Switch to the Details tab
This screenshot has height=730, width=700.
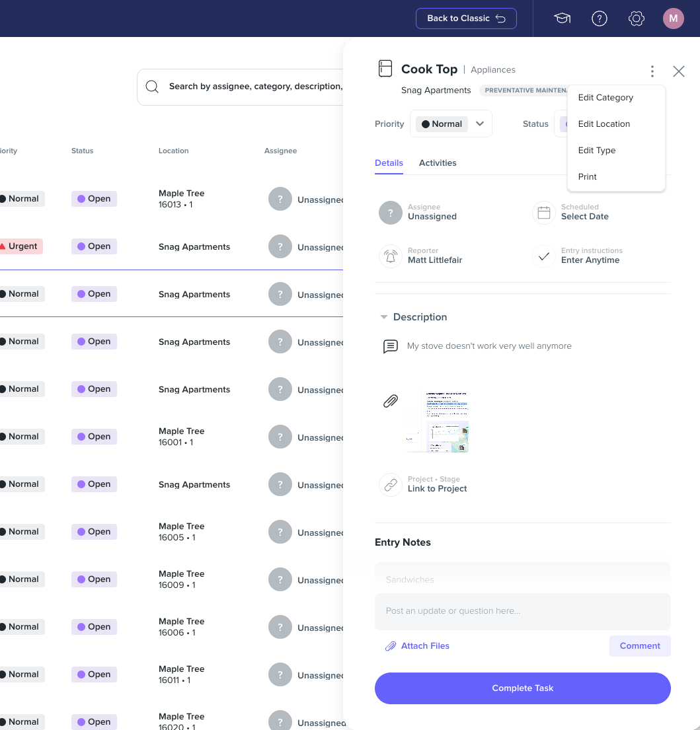click(389, 163)
